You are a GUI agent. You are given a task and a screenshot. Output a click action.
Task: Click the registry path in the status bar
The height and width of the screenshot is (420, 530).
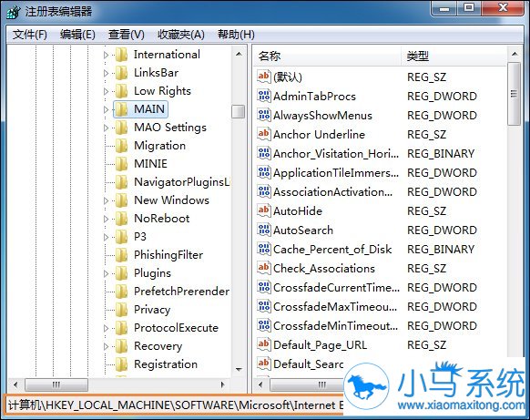point(176,405)
